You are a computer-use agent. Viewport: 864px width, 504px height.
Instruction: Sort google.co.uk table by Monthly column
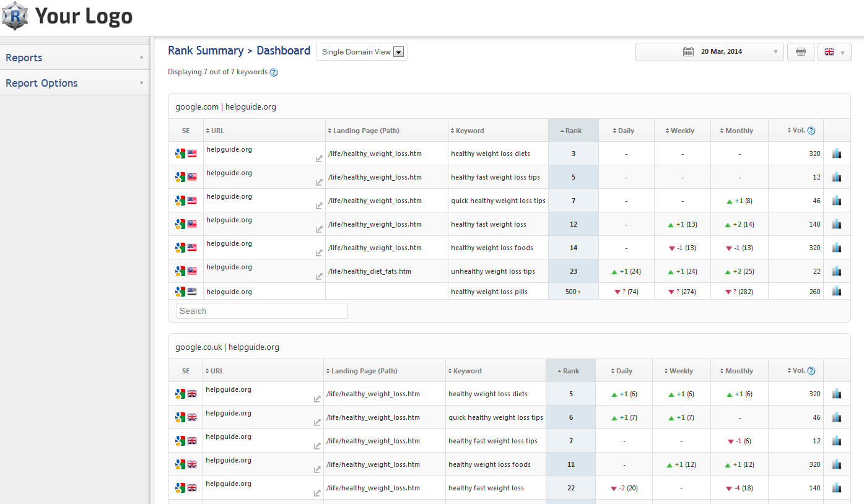point(739,371)
